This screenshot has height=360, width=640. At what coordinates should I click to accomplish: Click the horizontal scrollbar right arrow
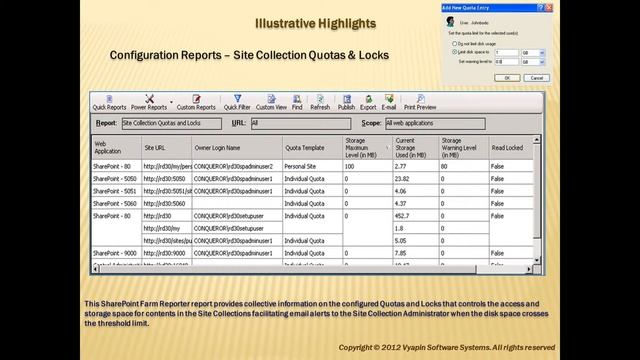529,269
